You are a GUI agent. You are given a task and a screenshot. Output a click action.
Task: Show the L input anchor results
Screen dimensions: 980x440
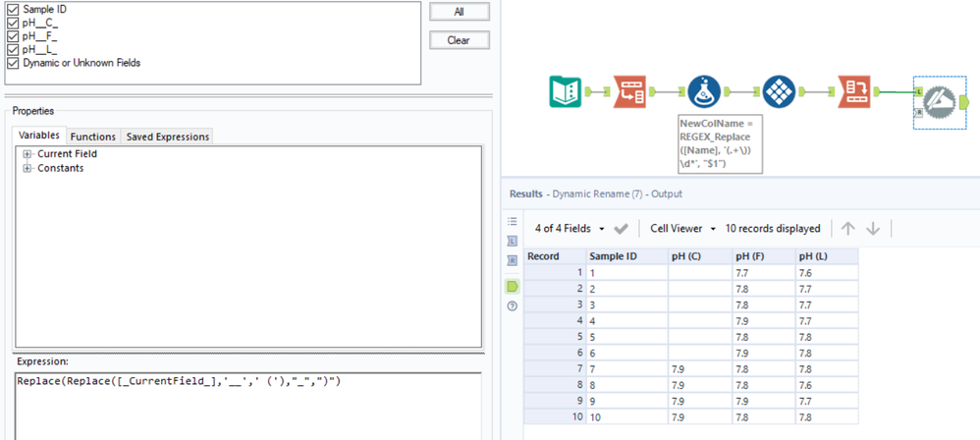(513, 241)
